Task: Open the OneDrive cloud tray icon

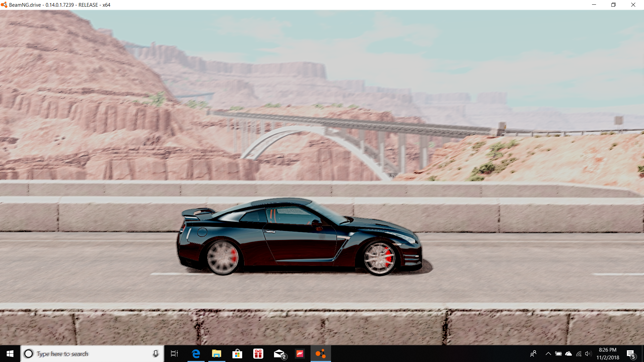Action: point(569,354)
